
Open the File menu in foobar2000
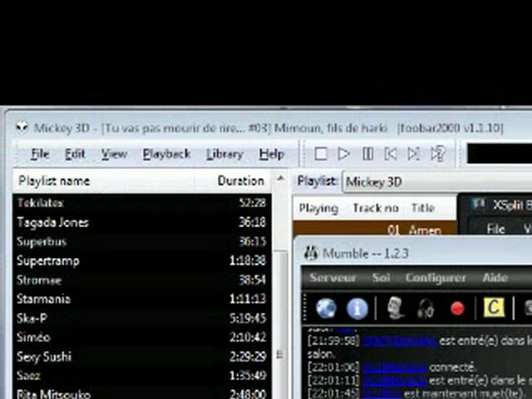40,154
